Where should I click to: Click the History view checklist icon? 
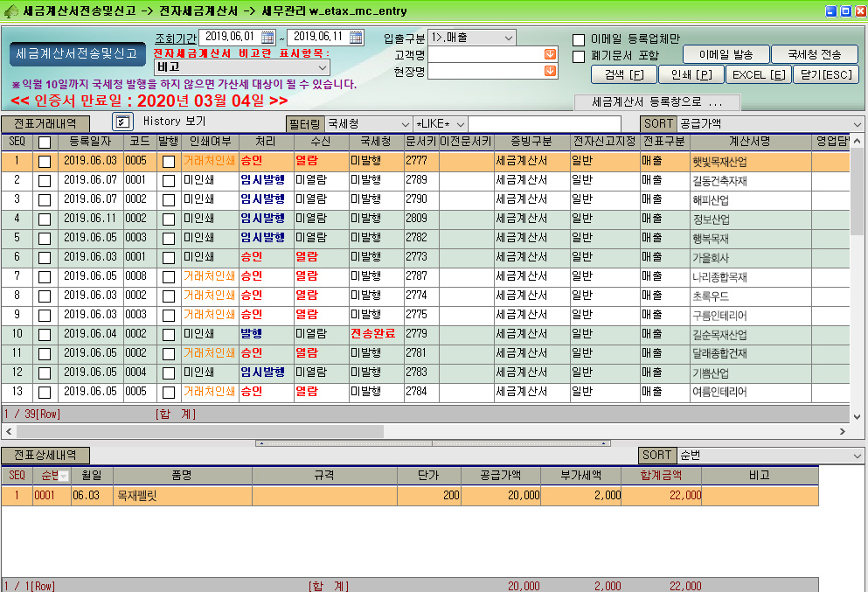[x=122, y=122]
